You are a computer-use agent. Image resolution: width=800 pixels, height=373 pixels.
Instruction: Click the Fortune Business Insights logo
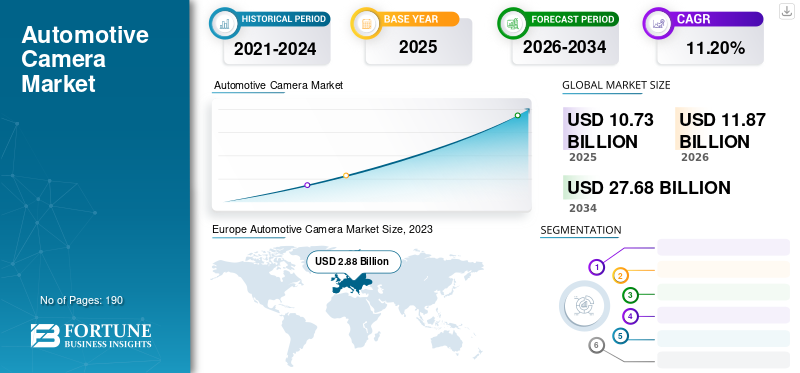pos(91,336)
